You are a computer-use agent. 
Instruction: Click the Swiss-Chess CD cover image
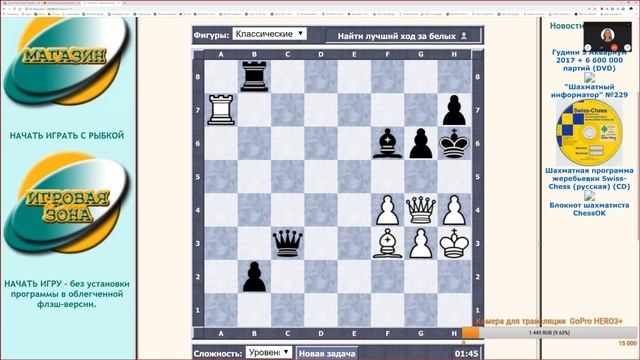coord(589,133)
